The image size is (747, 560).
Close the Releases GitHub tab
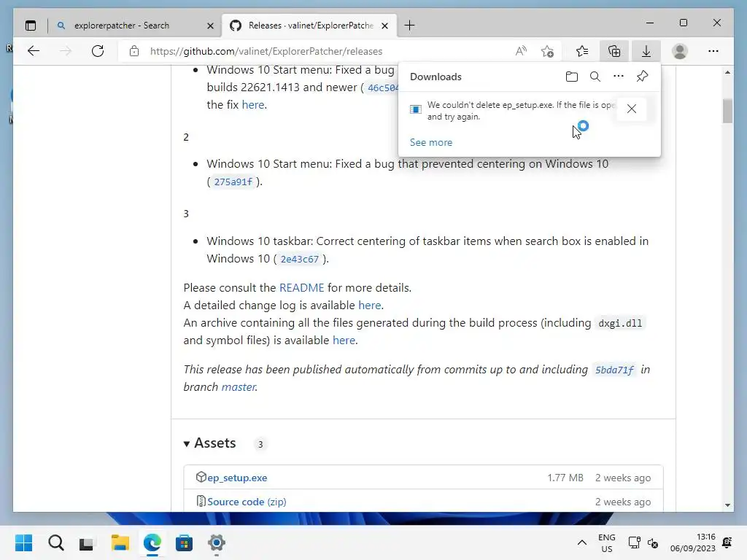pyautogui.click(x=385, y=26)
